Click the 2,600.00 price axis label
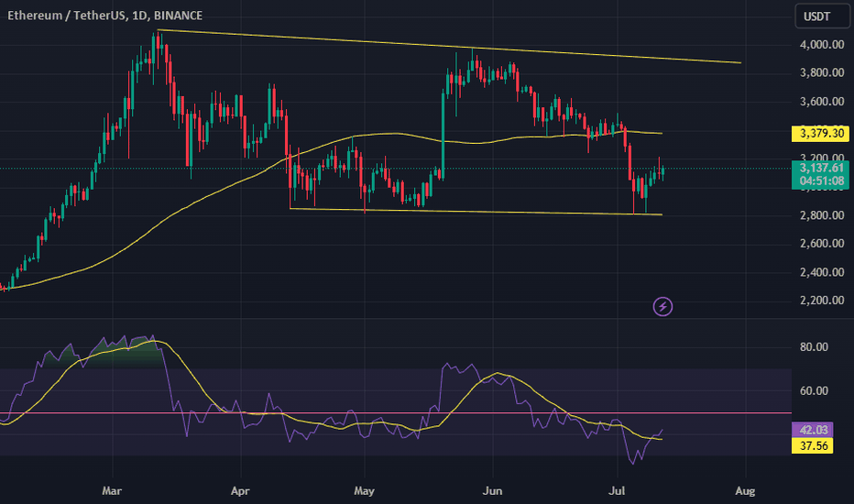Image resolution: width=854 pixels, height=504 pixels. point(822,244)
